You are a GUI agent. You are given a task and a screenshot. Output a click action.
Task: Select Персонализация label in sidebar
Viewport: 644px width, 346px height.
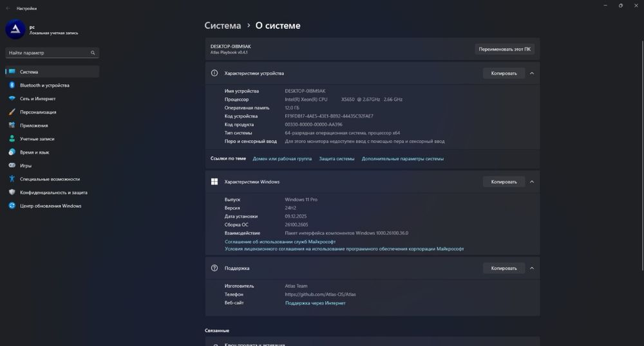point(38,112)
